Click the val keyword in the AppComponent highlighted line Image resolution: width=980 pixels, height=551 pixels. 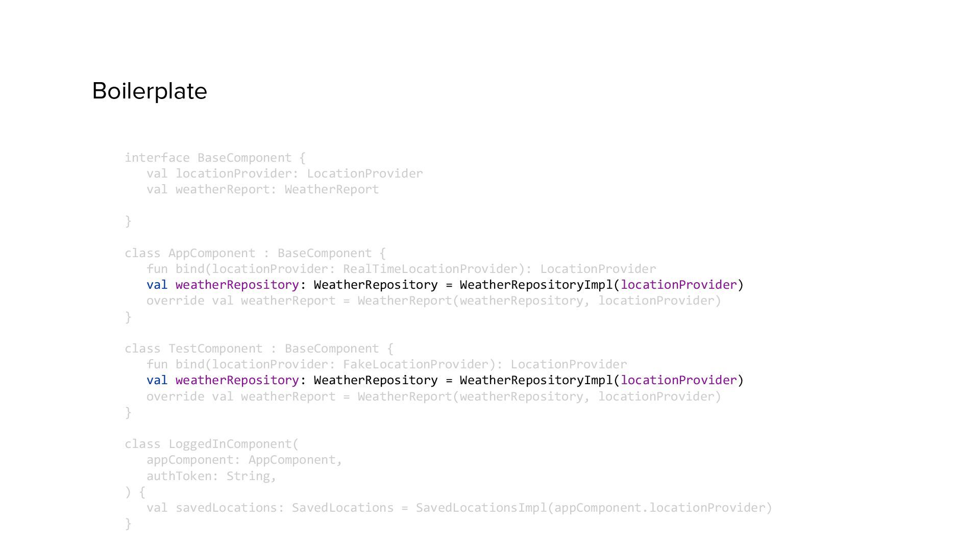point(157,285)
